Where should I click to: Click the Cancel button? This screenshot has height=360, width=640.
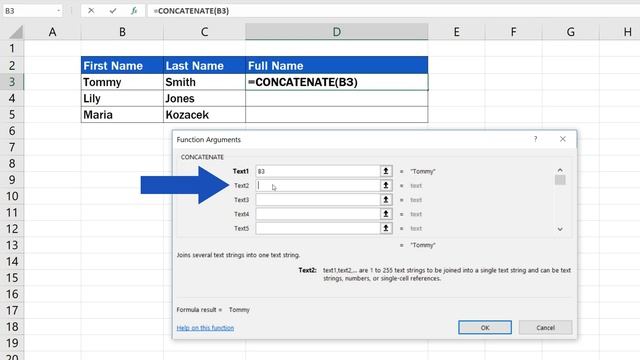545,327
